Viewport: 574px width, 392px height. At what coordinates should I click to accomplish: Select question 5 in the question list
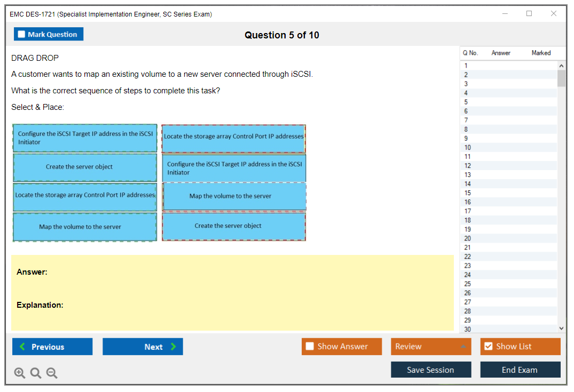pyautogui.click(x=466, y=102)
